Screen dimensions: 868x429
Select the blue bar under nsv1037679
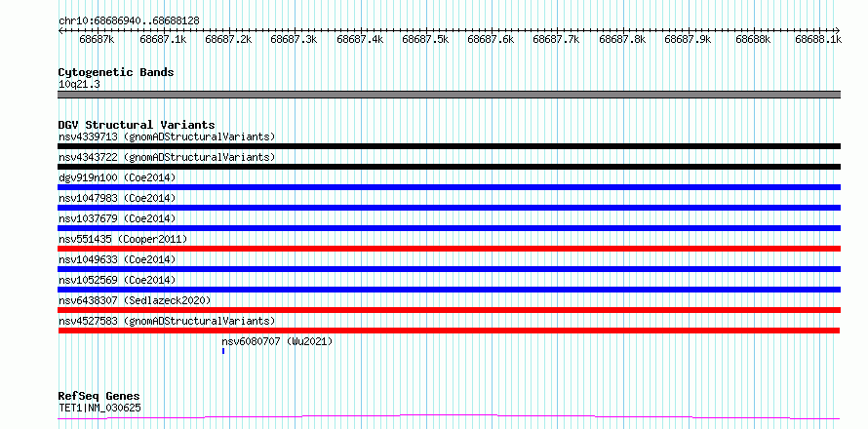(449, 228)
